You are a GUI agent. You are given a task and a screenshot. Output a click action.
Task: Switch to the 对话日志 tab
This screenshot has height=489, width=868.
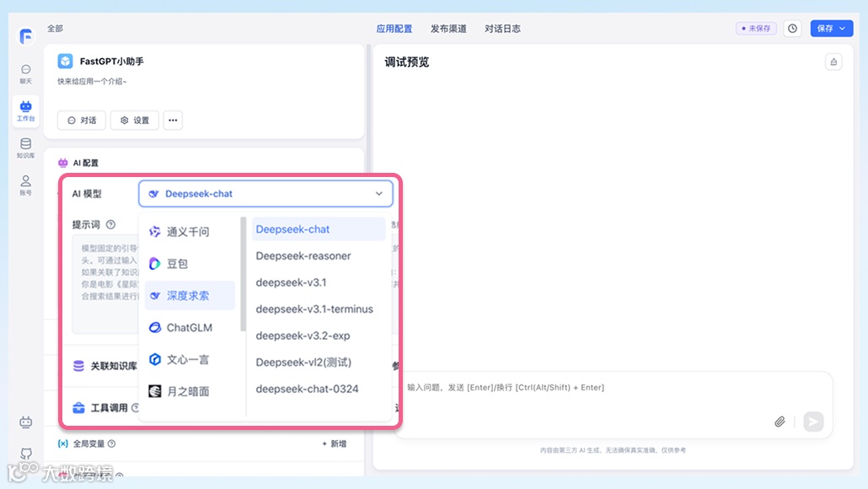tap(502, 29)
